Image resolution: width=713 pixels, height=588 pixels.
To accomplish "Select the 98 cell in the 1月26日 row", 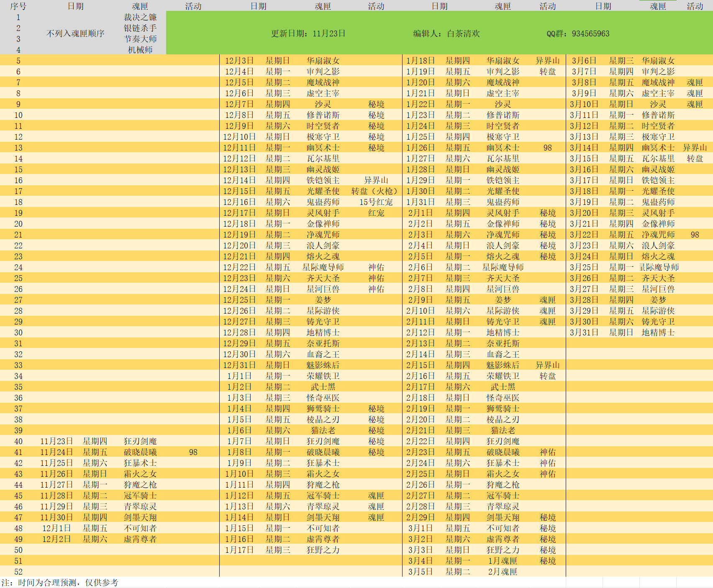I will coord(547,148).
